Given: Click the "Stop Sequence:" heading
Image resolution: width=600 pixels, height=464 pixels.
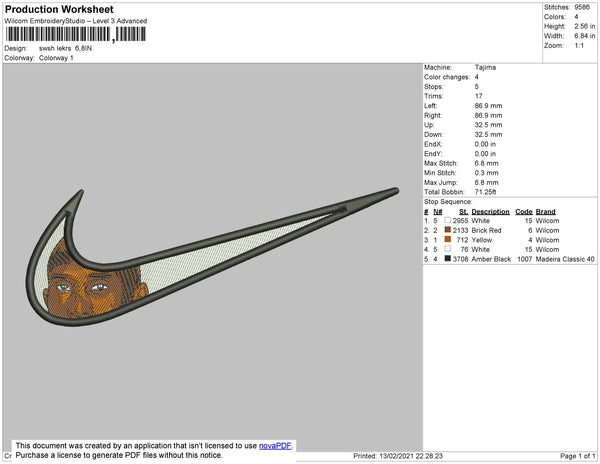Looking at the screenshot, I should 448,202.
